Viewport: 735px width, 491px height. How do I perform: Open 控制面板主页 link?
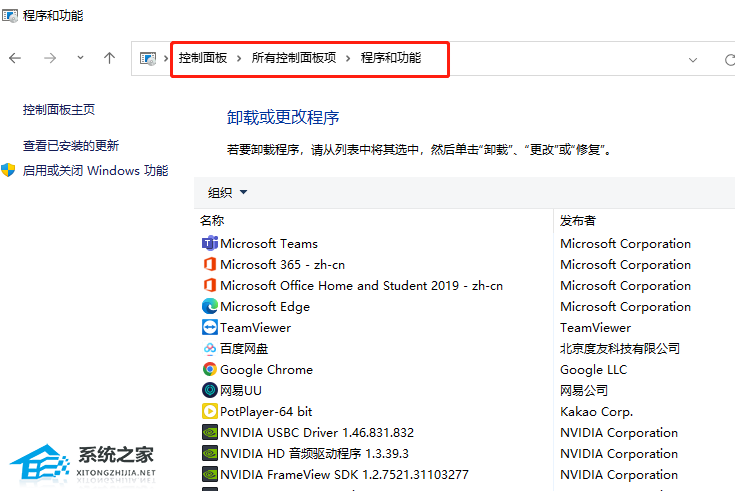point(59,109)
